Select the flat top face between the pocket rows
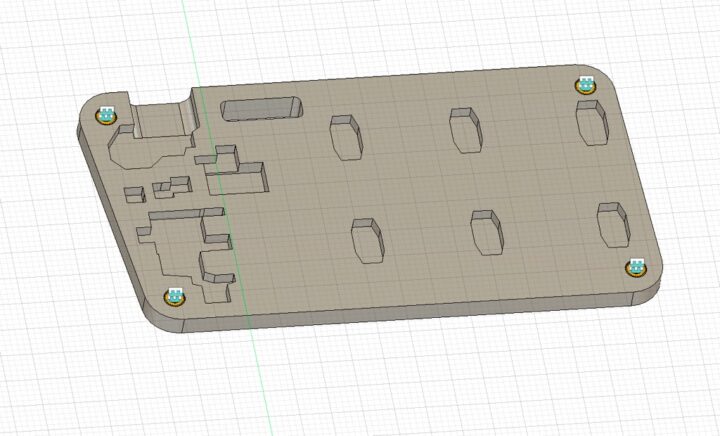Viewport: 720px width, 436px height. 420,185
